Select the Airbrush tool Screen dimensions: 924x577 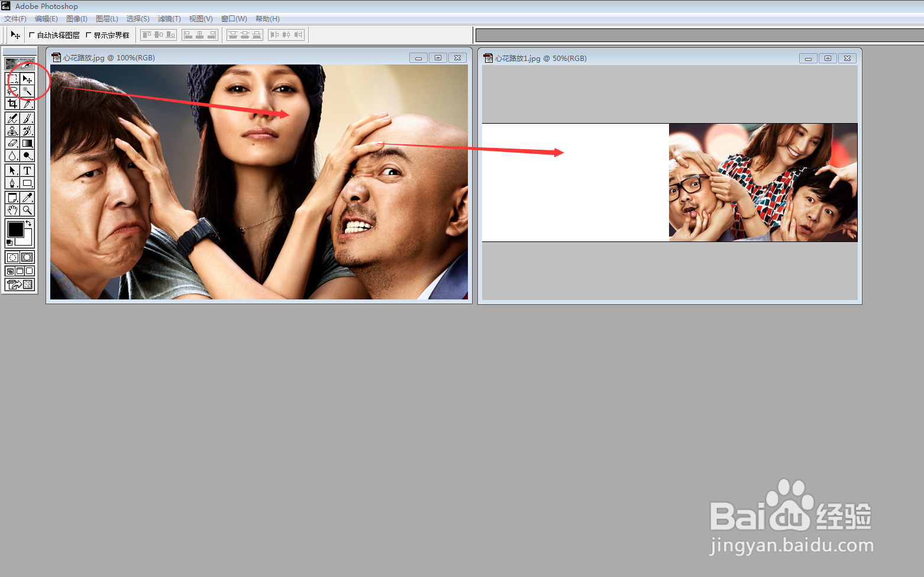click(12, 118)
